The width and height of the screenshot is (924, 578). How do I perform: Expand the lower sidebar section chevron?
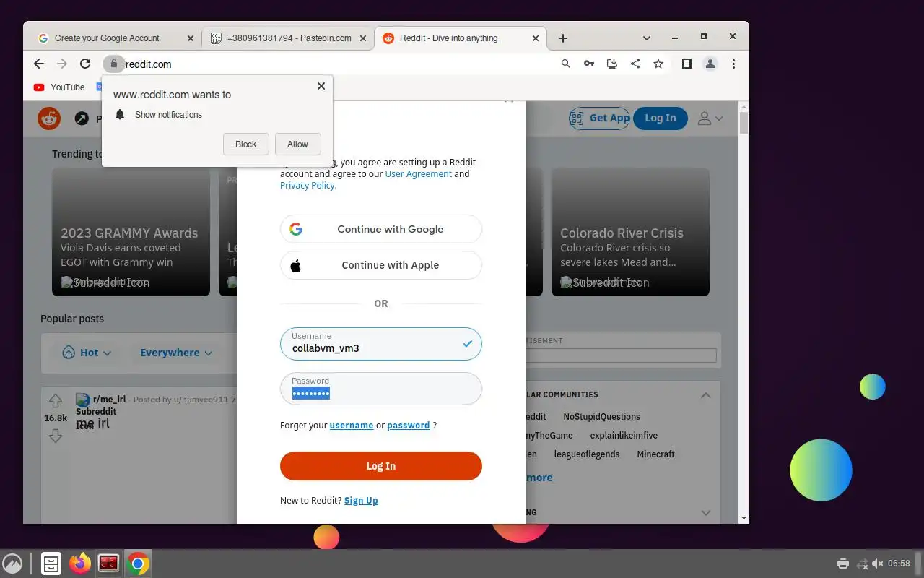(706, 513)
